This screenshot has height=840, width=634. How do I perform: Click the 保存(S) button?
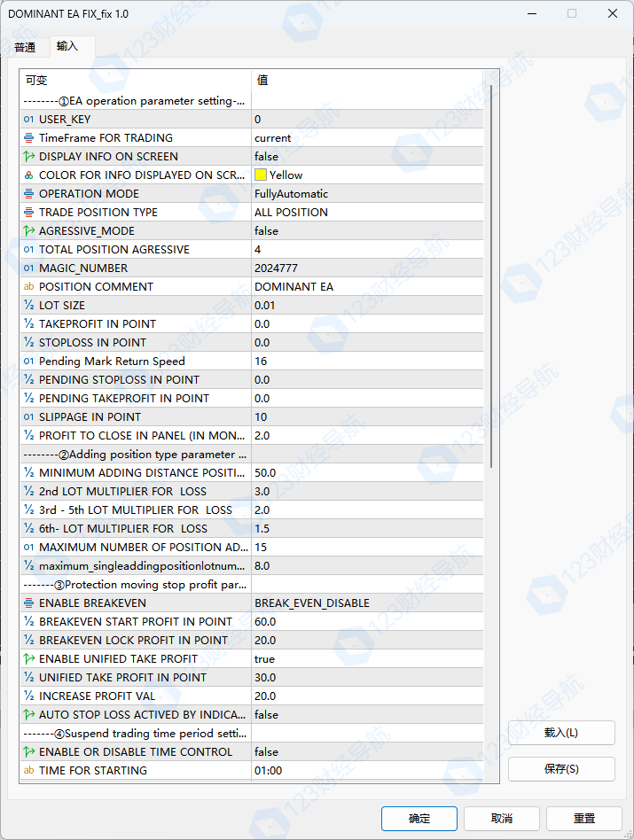click(x=561, y=769)
